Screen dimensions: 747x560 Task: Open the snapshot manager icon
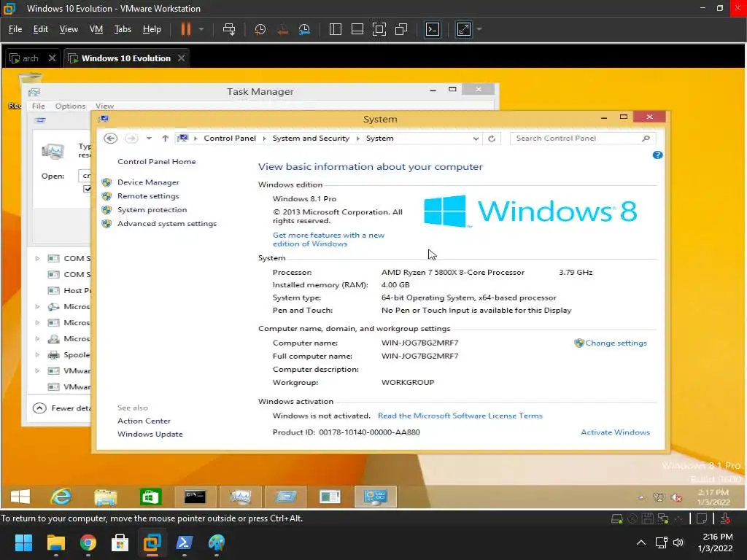pos(304,29)
